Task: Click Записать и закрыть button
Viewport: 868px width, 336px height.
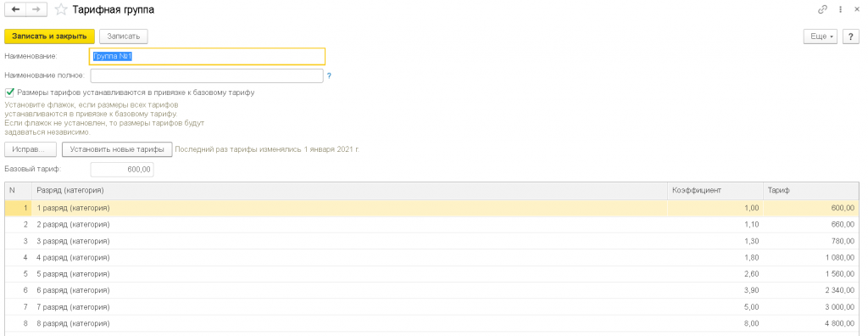Action: (x=50, y=36)
